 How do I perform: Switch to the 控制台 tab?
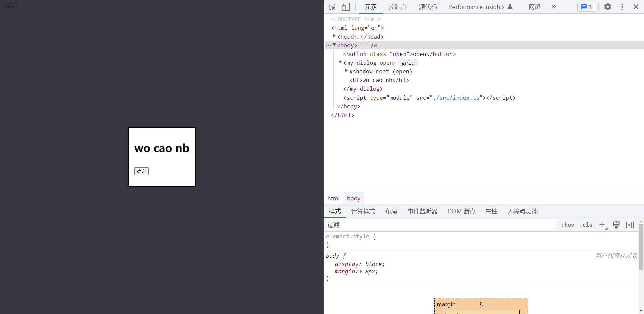(x=398, y=7)
